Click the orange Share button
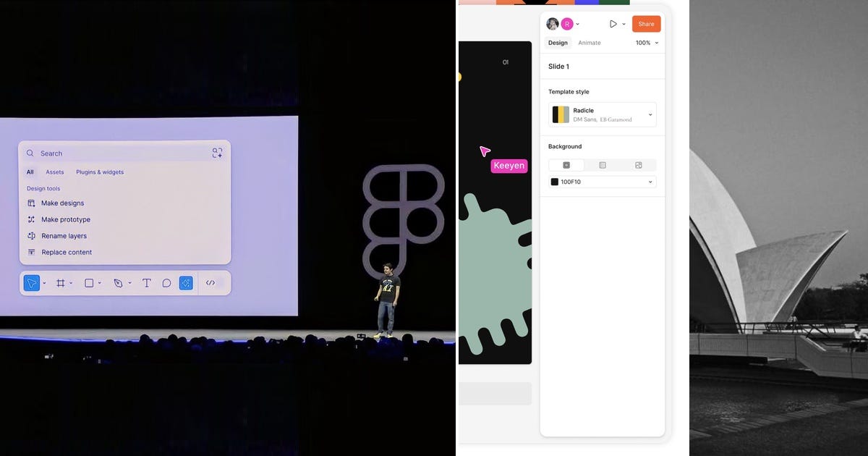 pos(646,23)
